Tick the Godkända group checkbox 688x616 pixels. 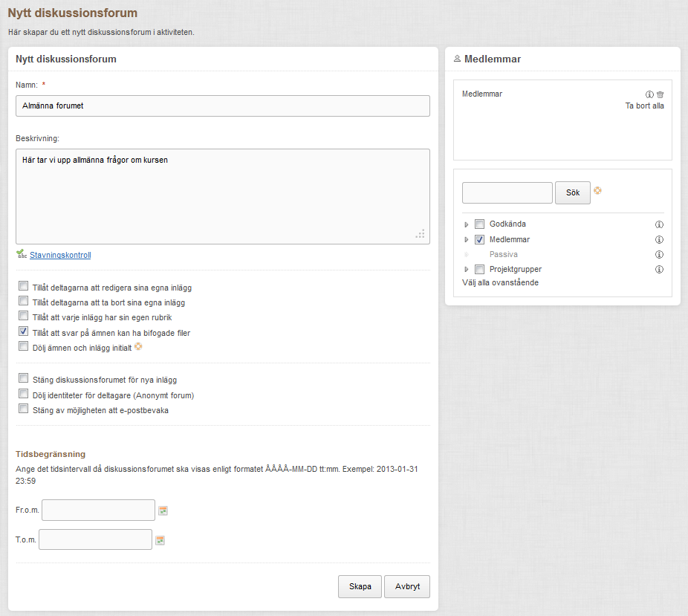coord(479,224)
